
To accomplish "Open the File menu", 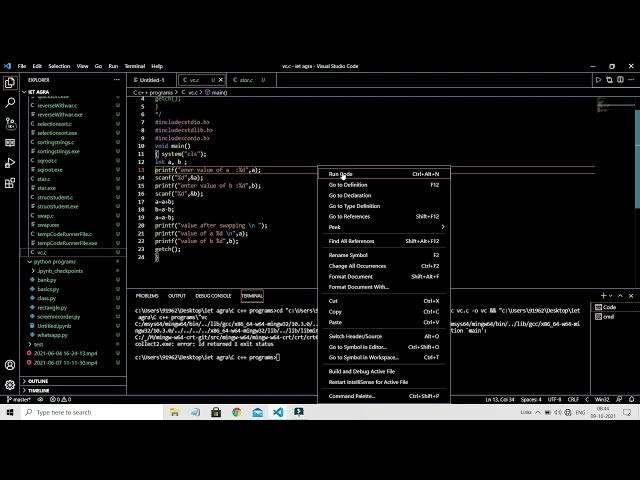I will click(x=22, y=66).
